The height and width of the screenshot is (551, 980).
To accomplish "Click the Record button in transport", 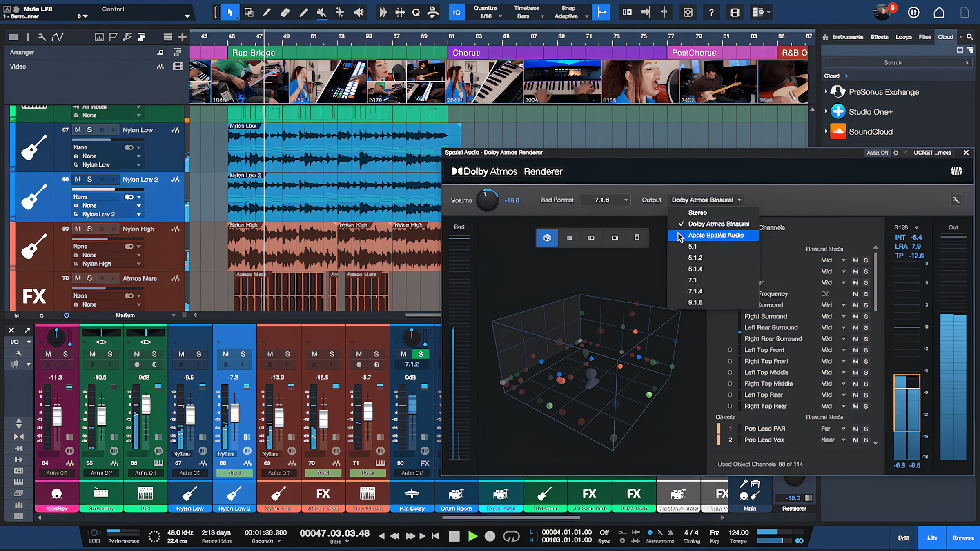I will click(x=490, y=536).
